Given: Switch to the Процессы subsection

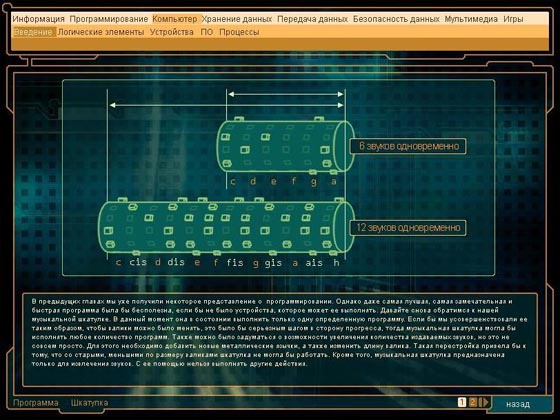Looking at the screenshot, I should 239,32.
